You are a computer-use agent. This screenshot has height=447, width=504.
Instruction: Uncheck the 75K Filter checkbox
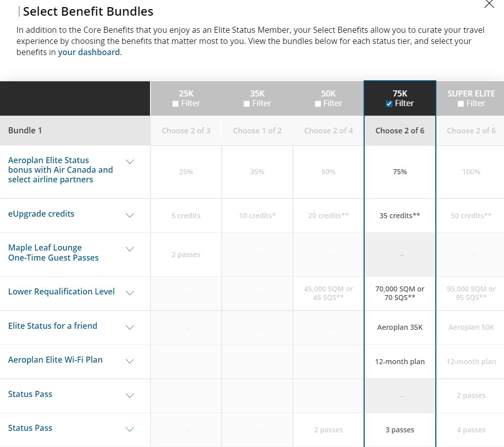389,104
